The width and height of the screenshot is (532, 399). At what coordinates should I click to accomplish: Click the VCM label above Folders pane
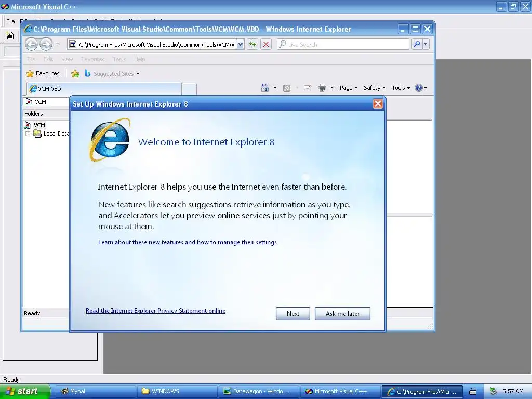(41, 102)
